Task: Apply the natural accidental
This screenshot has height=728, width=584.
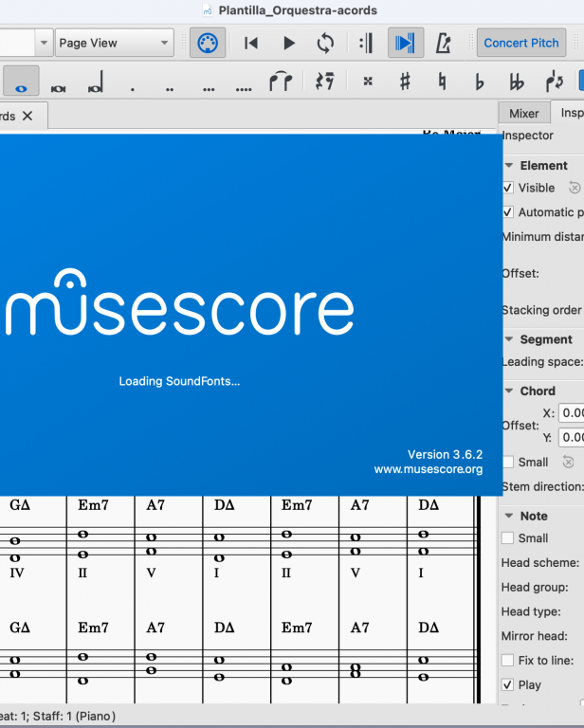Action: pyautogui.click(x=442, y=82)
